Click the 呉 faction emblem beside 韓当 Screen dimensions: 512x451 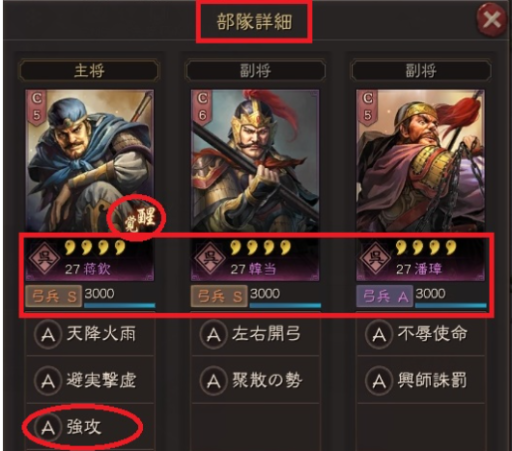coord(210,259)
